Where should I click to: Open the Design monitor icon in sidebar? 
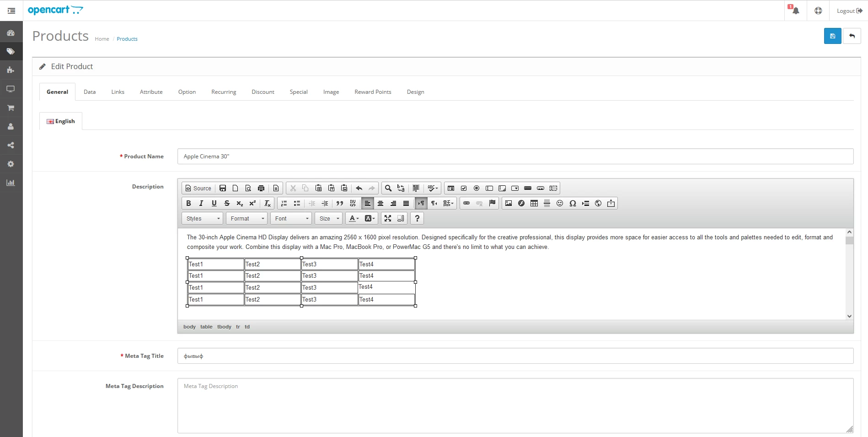[11, 89]
